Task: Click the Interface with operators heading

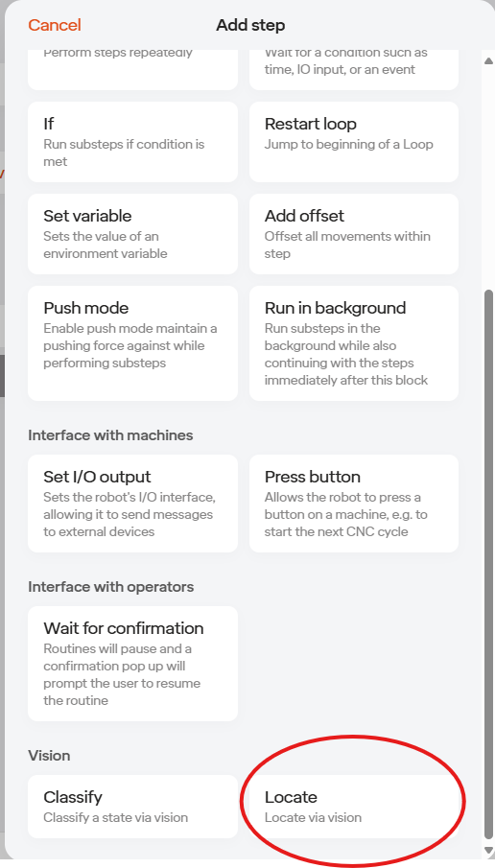Action: 110,587
